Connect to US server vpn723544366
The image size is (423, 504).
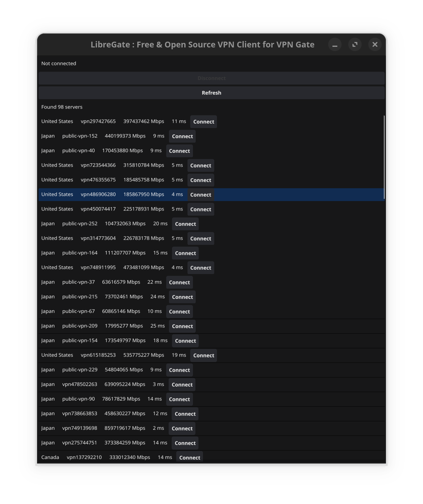click(x=201, y=165)
